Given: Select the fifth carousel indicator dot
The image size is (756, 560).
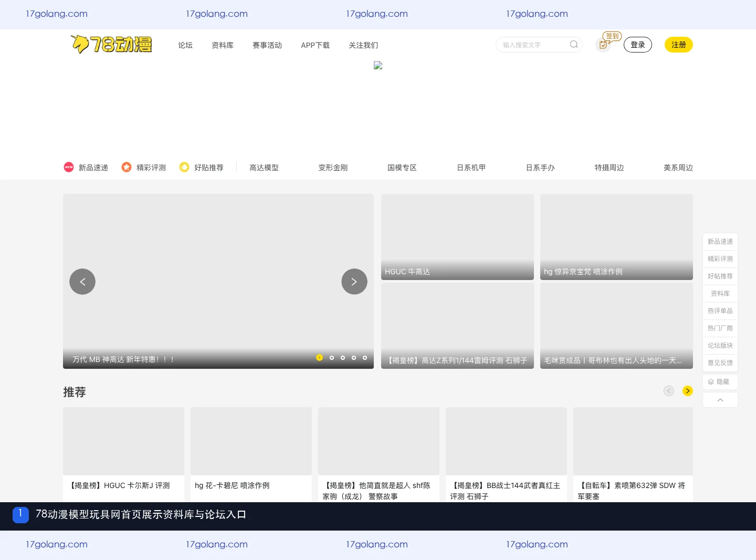Looking at the screenshot, I should point(365,358).
